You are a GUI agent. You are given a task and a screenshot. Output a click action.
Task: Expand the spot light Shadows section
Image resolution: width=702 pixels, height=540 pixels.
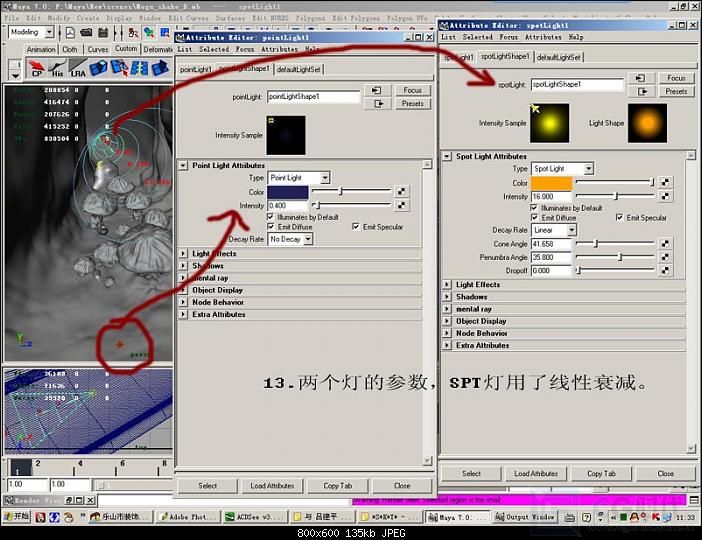(x=472, y=297)
